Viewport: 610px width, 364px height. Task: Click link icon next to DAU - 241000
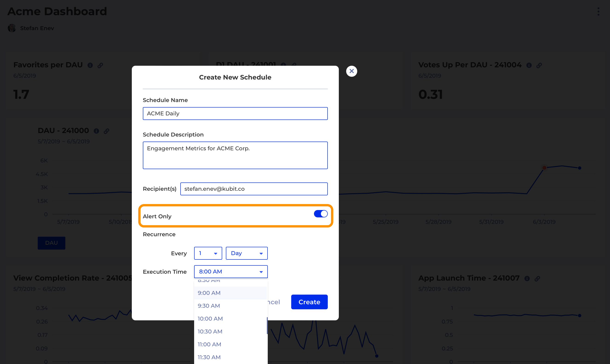coord(106,131)
